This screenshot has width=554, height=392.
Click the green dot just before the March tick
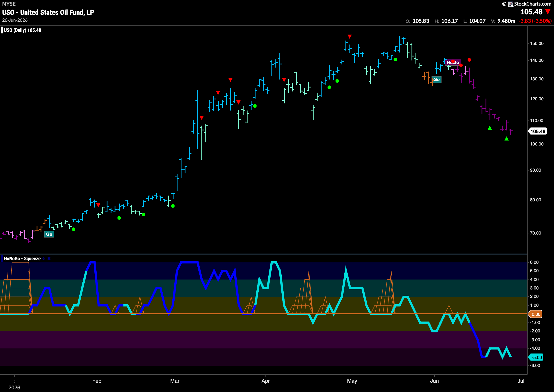click(173, 206)
